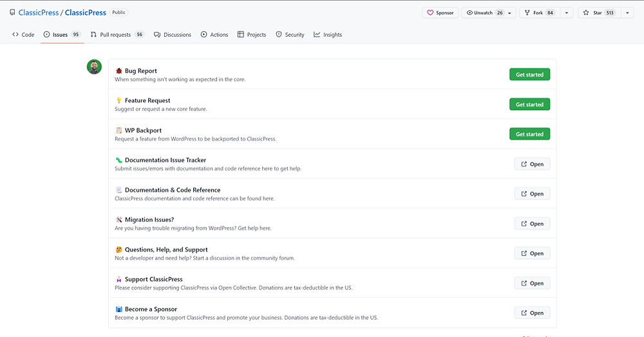The image size is (644, 337).
Task: Open the Projects tab
Action: tap(252, 35)
